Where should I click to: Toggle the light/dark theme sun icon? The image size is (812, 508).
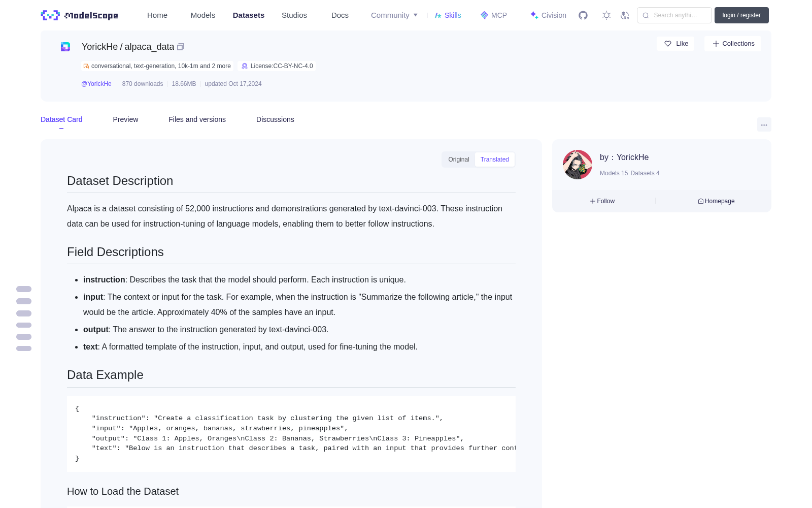point(606,15)
